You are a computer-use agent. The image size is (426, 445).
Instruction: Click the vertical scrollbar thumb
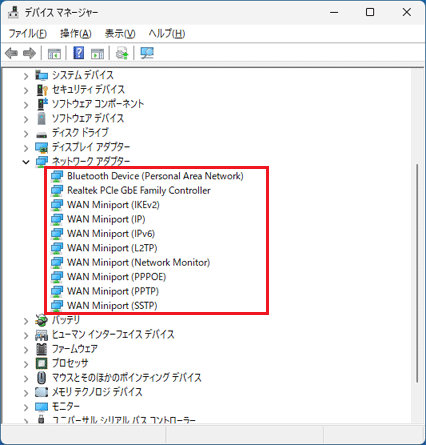tap(417, 273)
